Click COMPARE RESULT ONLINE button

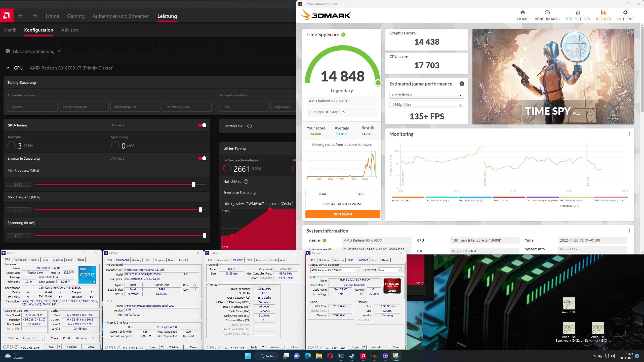coord(342,204)
